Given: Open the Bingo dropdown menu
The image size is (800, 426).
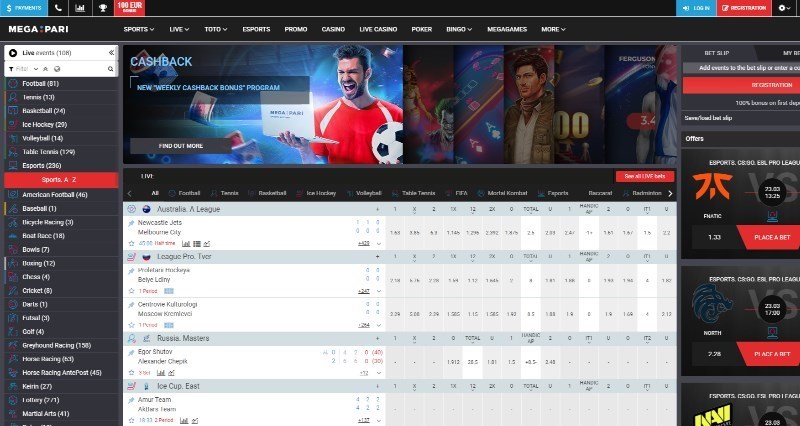Looking at the screenshot, I should coord(459,30).
